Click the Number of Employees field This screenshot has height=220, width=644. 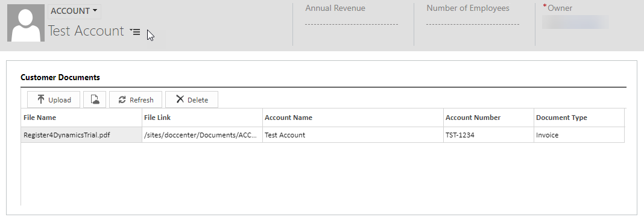473,24
